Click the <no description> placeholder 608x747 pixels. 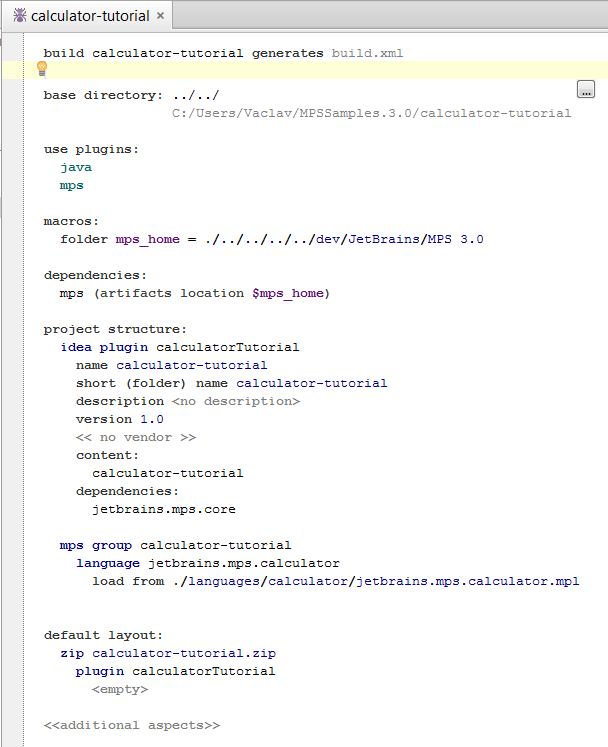pyautogui.click(x=236, y=402)
